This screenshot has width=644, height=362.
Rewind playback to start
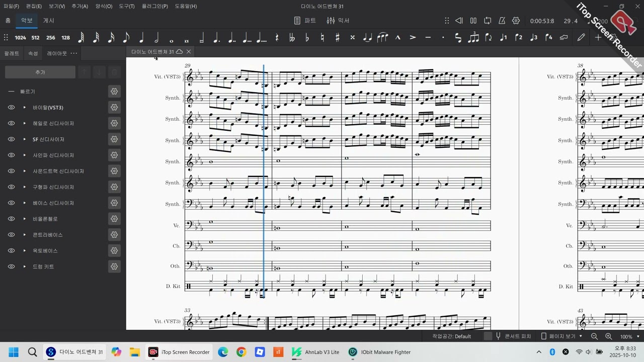pyautogui.click(x=459, y=21)
